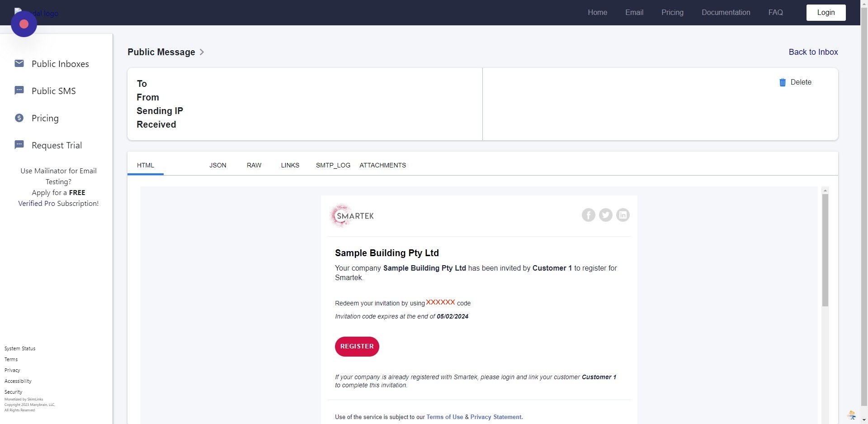
Task: Expand the Public Message chevron
Action: pyautogui.click(x=202, y=52)
